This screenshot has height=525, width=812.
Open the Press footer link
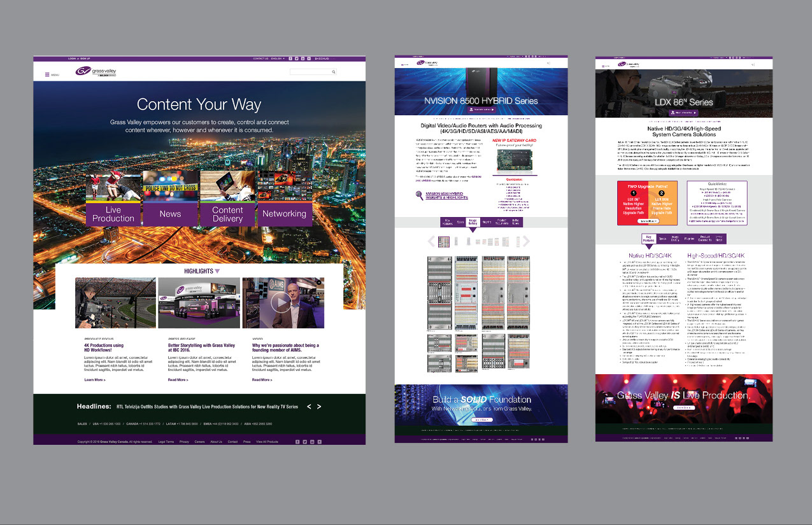246,442
